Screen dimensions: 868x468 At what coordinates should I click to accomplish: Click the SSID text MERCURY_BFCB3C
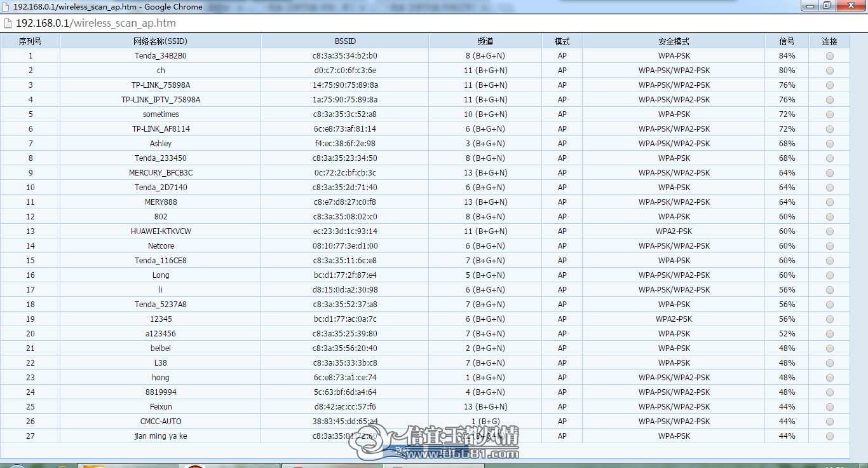pos(161,173)
